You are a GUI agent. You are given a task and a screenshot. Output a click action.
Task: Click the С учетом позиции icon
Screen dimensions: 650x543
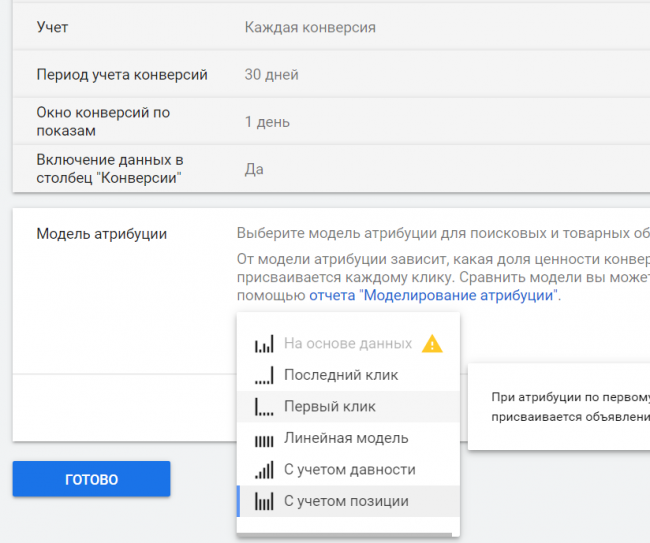pyautogui.click(x=264, y=502)
